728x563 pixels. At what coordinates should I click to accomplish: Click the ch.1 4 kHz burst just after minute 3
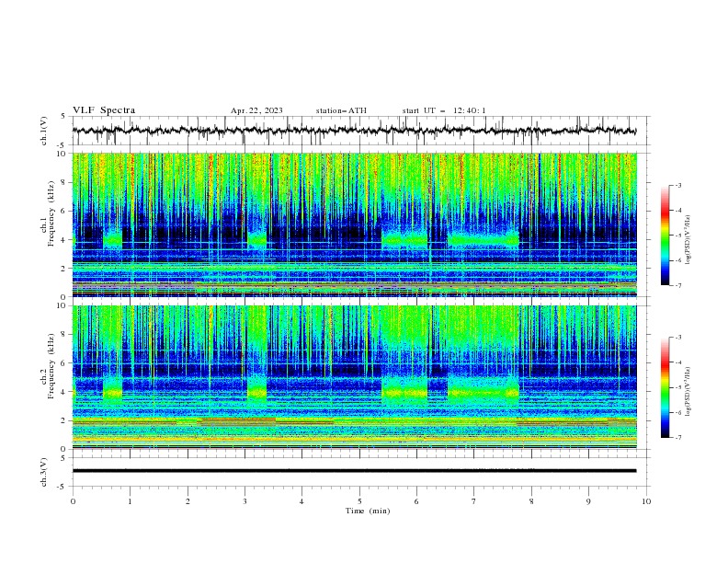click(x=256, y=239)
